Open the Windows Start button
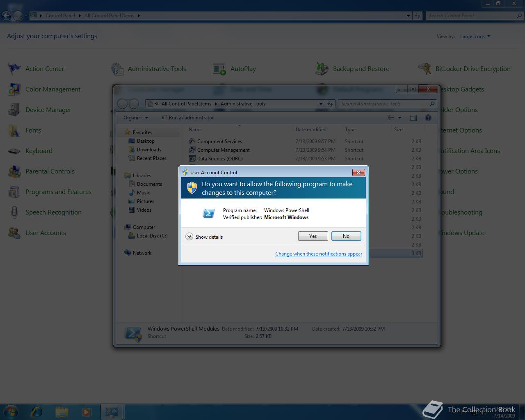 coord(11,411)
